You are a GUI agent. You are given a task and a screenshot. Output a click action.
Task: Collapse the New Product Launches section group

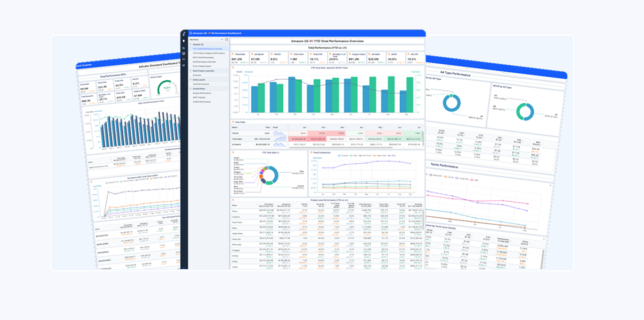point(190,71)
